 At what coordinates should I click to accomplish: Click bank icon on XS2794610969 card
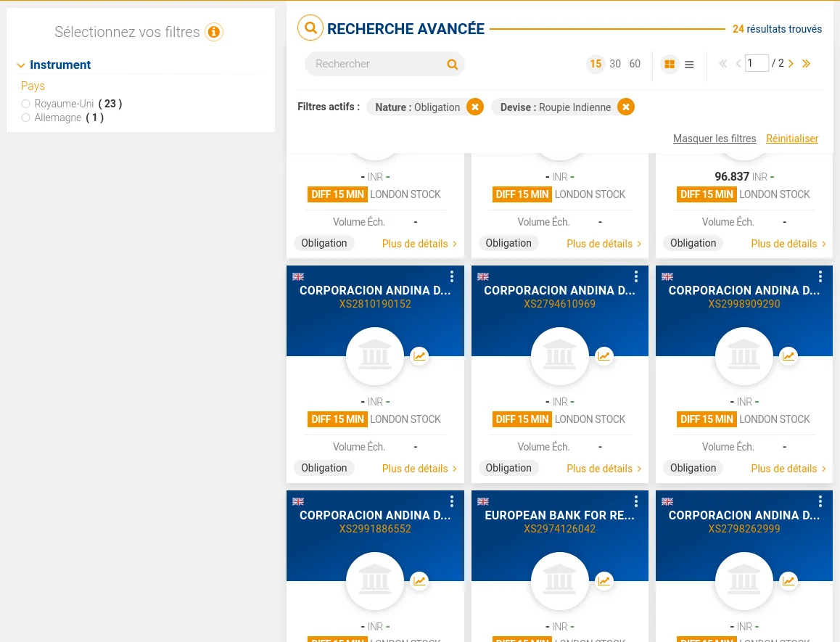click(x=559, y=356)
